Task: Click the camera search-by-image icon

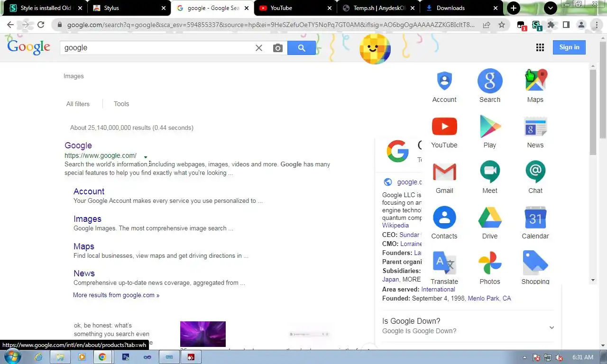Action: [278, 48]
